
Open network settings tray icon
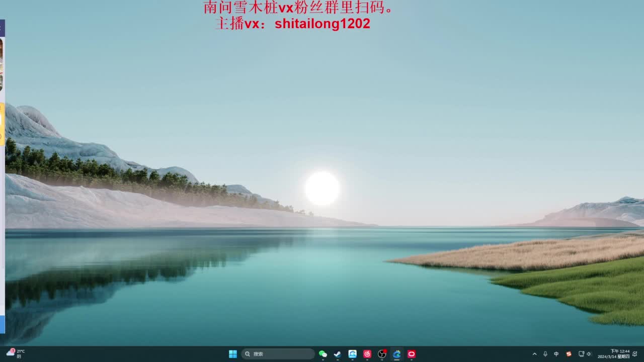(581, 354)
